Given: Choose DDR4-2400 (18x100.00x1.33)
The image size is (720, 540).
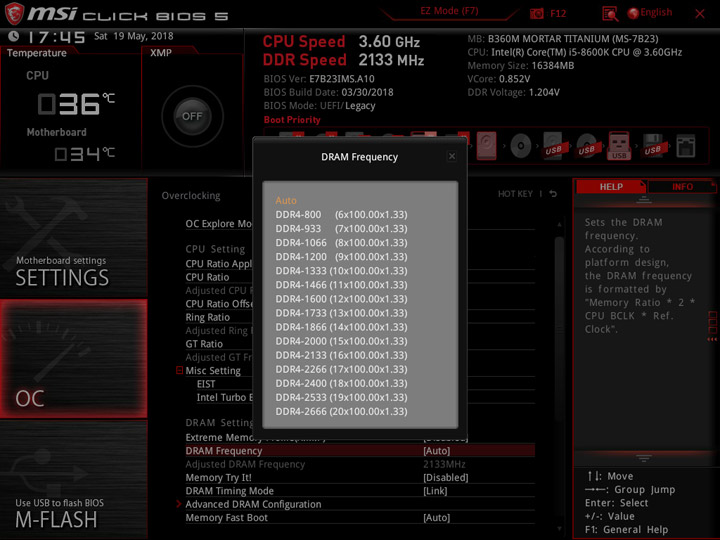Looking at the screenshot, I should tap(341, 383).
